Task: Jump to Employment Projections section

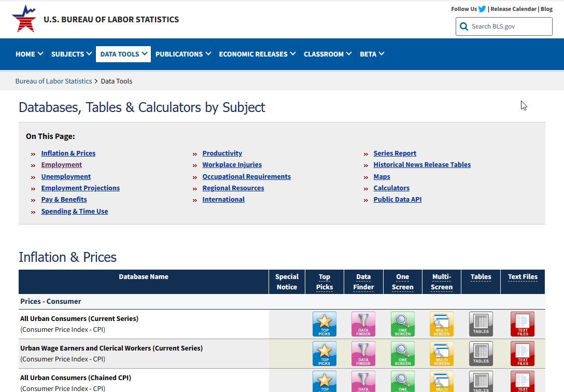Action: click(80, 188)
